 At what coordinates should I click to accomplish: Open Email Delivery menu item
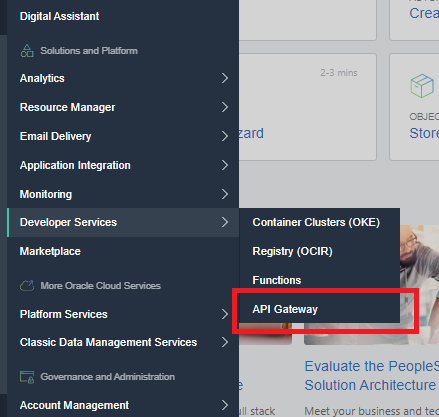(55, 136)
